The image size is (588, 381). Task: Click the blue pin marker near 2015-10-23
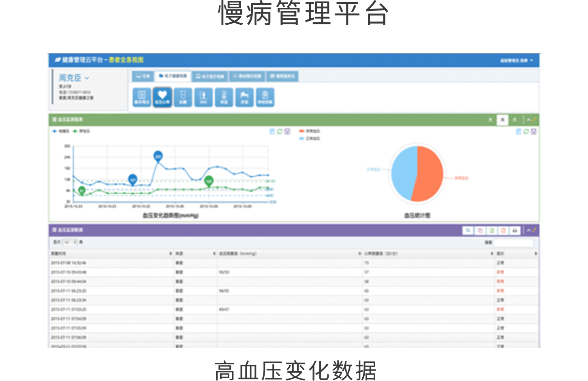(133, 180)
